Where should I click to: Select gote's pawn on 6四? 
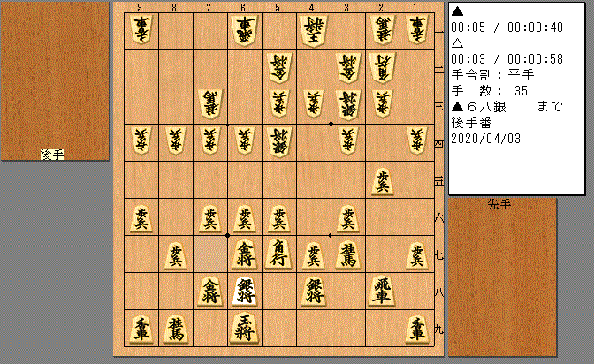click(244, 140)
